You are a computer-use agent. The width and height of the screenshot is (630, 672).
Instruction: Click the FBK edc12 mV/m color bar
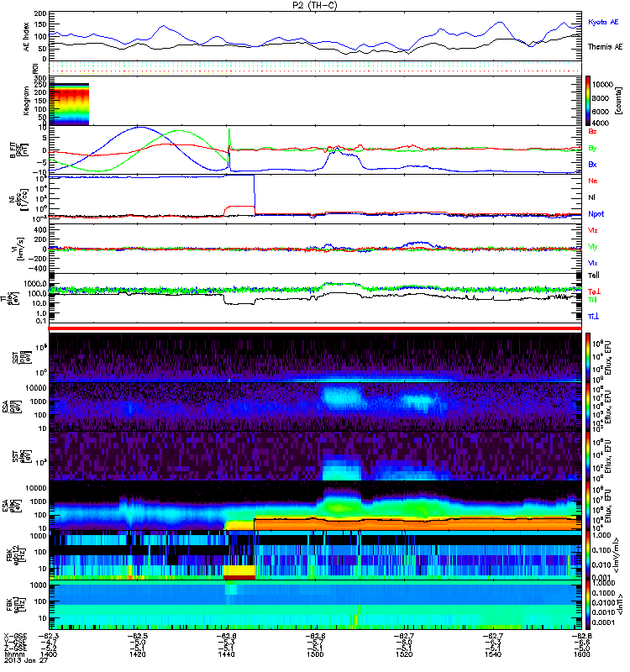[588, 556]
